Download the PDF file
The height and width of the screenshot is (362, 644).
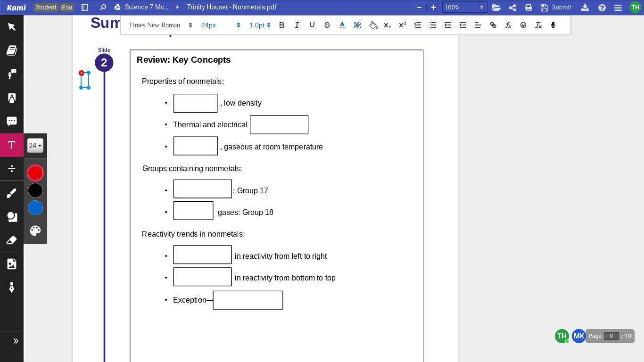coord(585,7)
